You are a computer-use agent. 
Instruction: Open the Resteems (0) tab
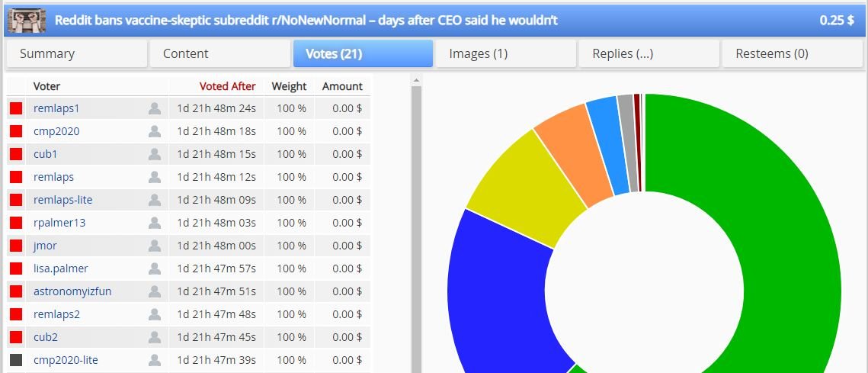792,53
